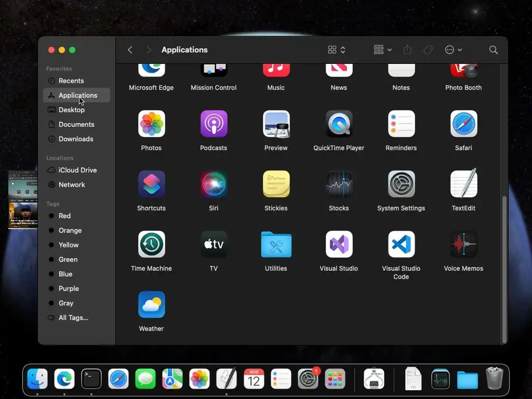532x399 pixels.
Task: Open the More actions ellipsis menu
Action: click(453, 50)
